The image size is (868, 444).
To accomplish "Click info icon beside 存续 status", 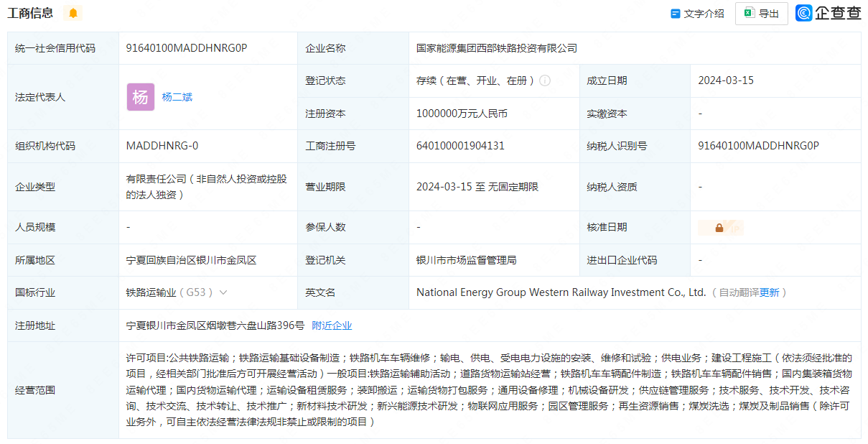I will tap(545, 80).
